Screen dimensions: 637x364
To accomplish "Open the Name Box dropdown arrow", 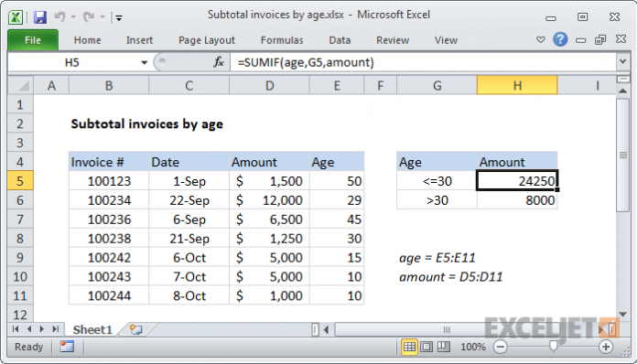I will (x=144, y=62).
